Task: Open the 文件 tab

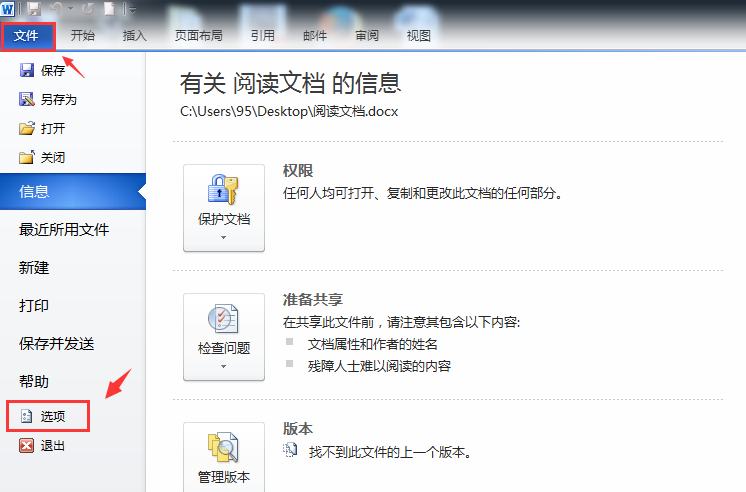Action: [28, 36]
